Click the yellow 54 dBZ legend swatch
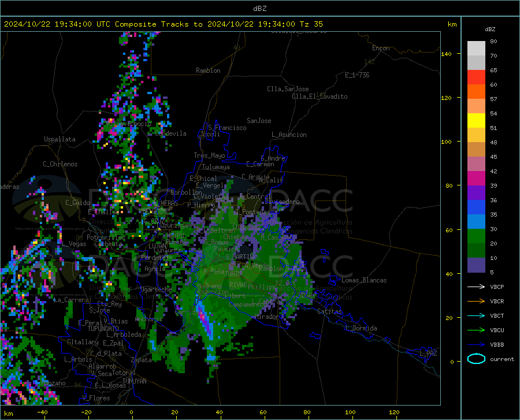 point(476,121)
